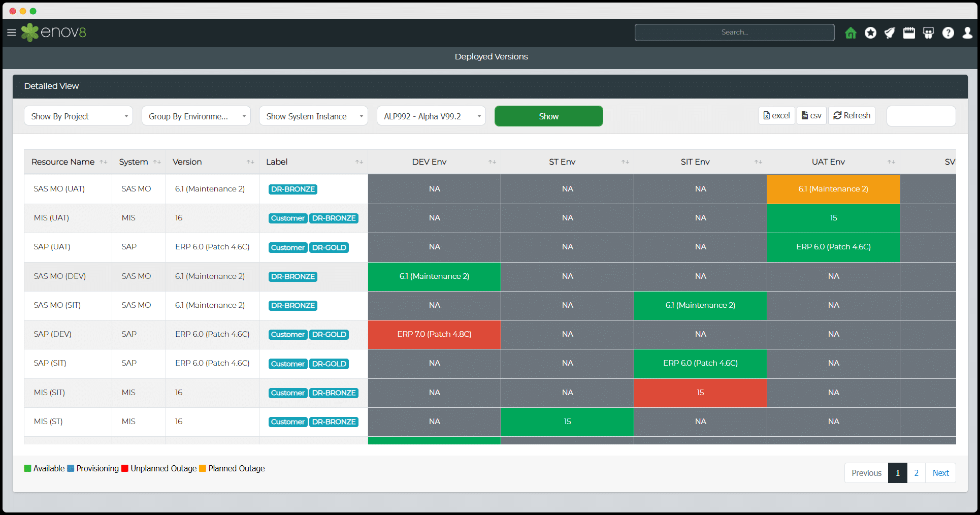This screenshot has height=515, width=980.
Task: Sort by Version column arrows
Action: coord(250,162)
